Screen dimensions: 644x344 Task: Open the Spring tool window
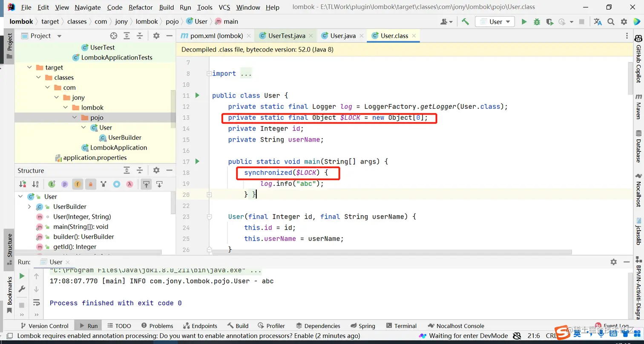tap(362, 326)
